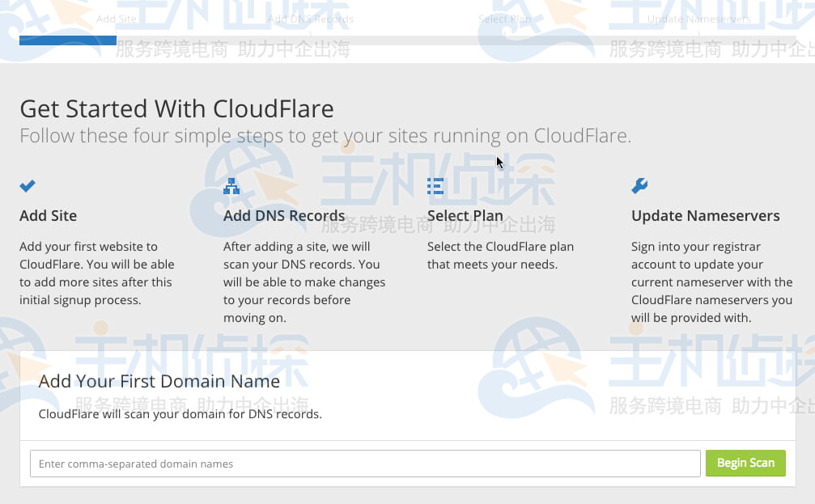Click the bold Update Nameservers column heading
The height and width of the screenshot is (504, 815).
pos(705,216)
